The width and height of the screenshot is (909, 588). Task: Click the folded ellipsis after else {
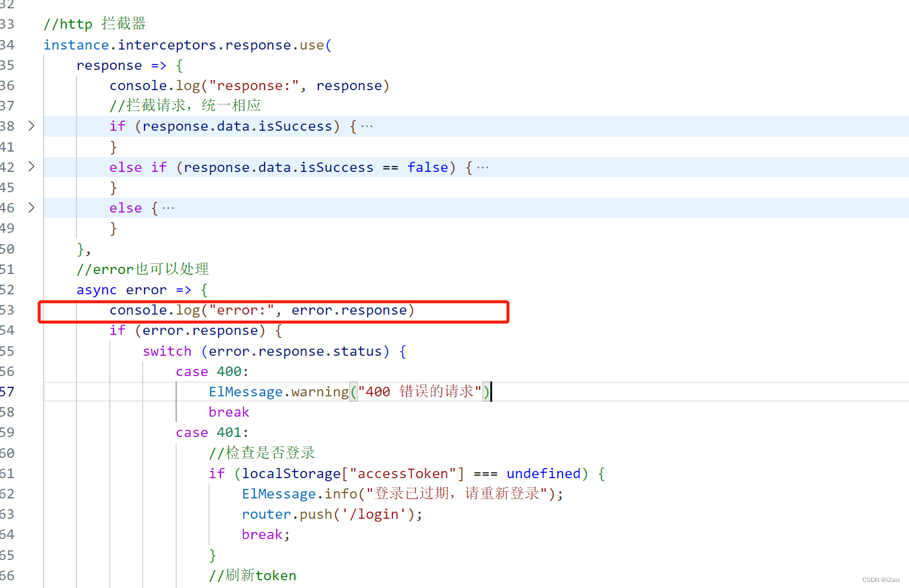[x=168, y=208]
